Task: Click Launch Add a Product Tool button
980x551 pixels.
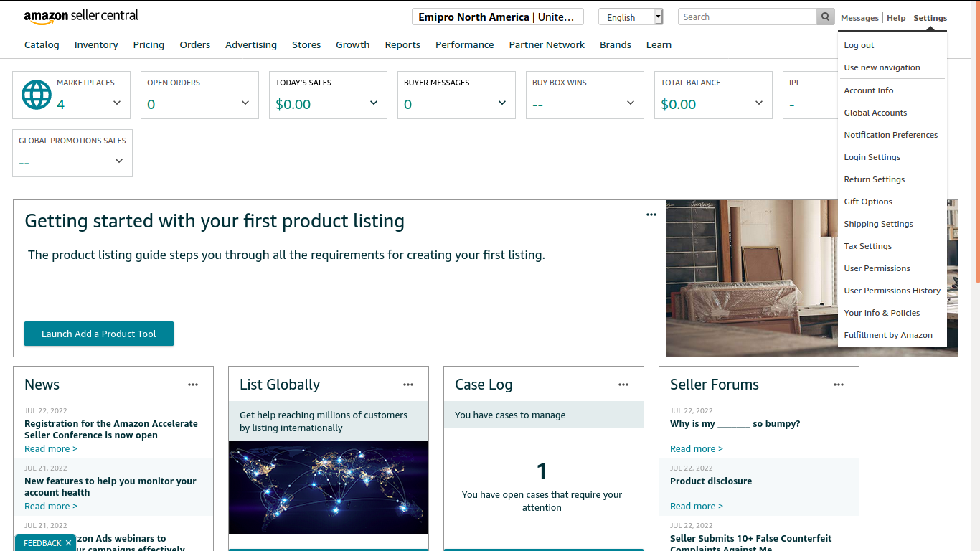Action: (x=99, y=334)
